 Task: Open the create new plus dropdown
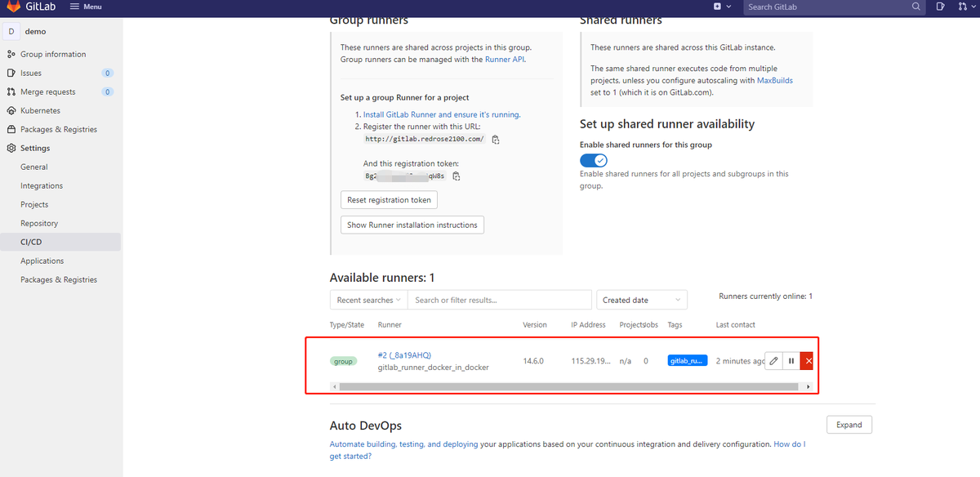[x=720, y=7]
